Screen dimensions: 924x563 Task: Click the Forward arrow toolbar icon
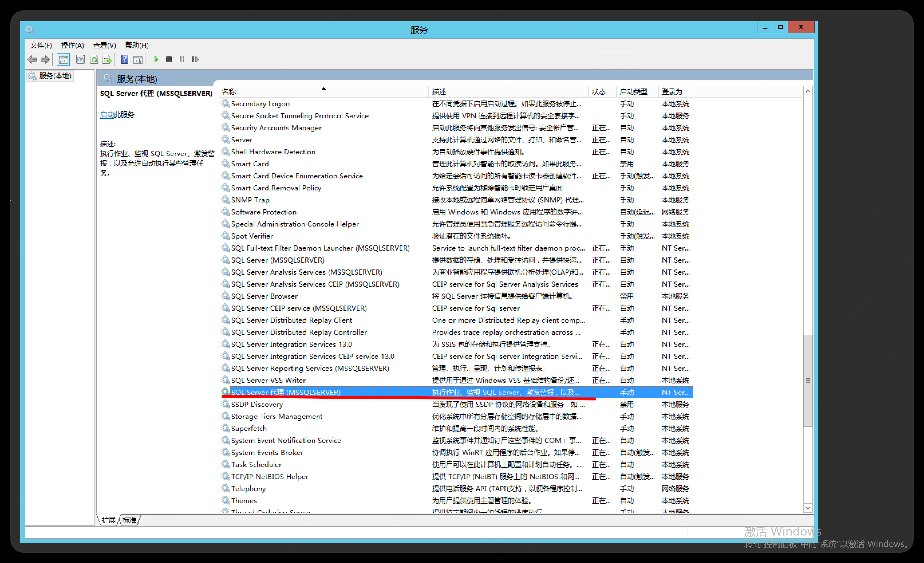(x=46, y=59)
